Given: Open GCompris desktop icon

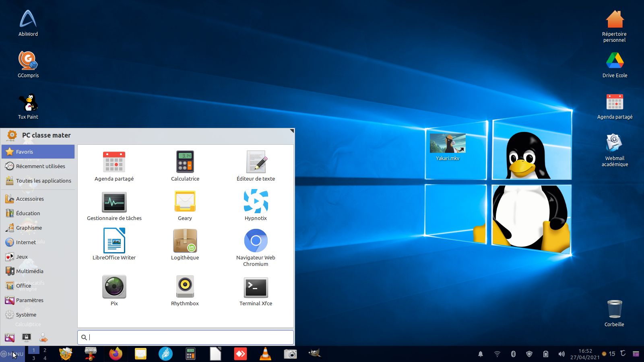Looking at the screenshot, I should (28, 64).
